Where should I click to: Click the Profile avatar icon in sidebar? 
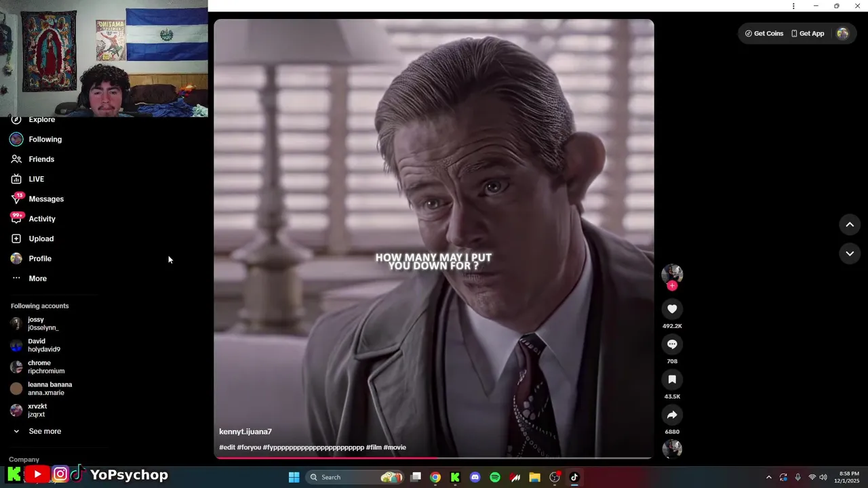click(x=16, y=258)
